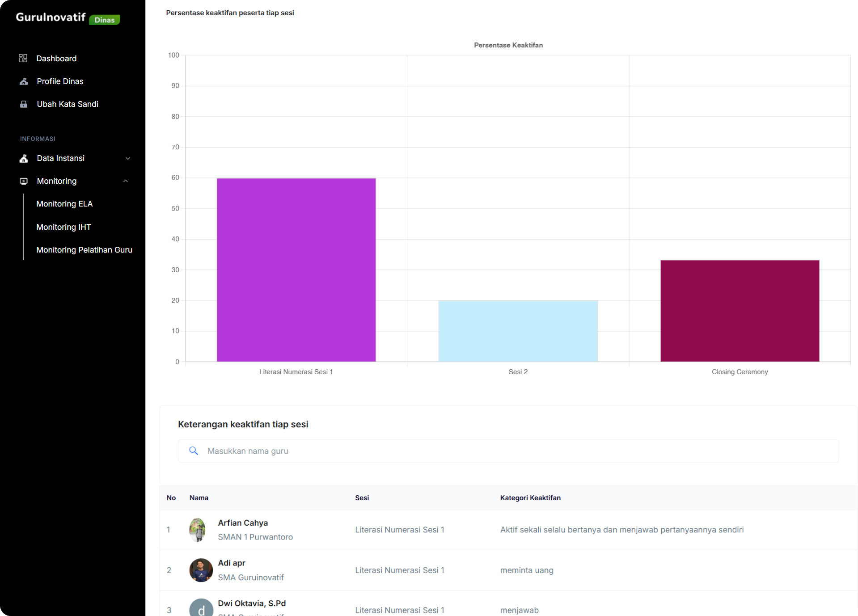Click the Data Instansi sidebar icon
The image size is (858, 616).
click(24, 158)
